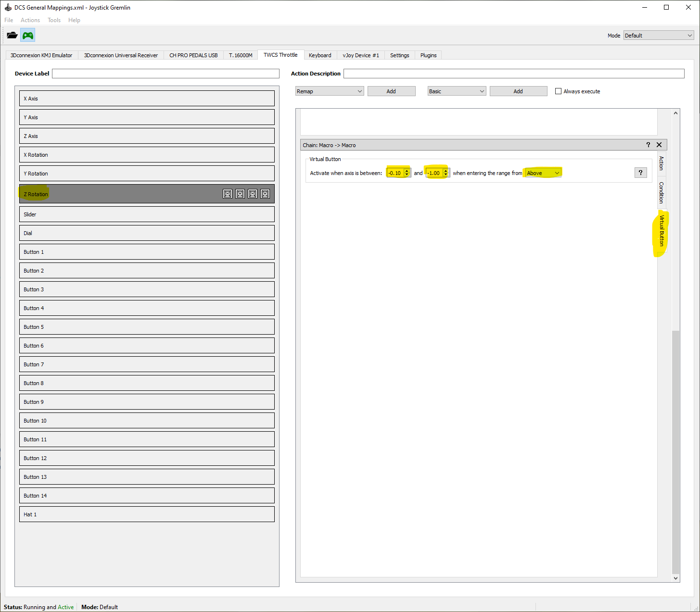Image resolution: width=700 pixels, height=612 pixels.
Task: Select the Button 9 input item
Action: pyautogui.click(x=147, y=402)
